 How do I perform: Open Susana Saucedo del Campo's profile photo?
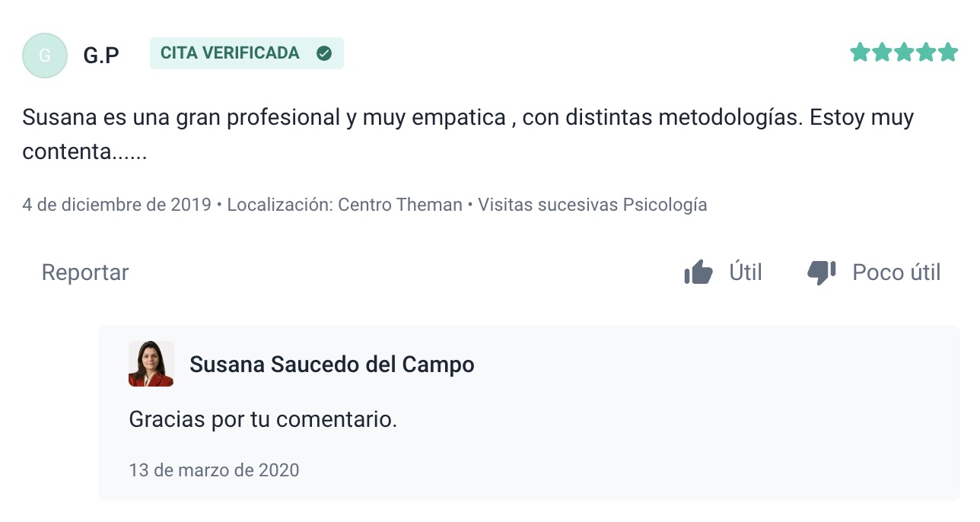tap(151, 364)
